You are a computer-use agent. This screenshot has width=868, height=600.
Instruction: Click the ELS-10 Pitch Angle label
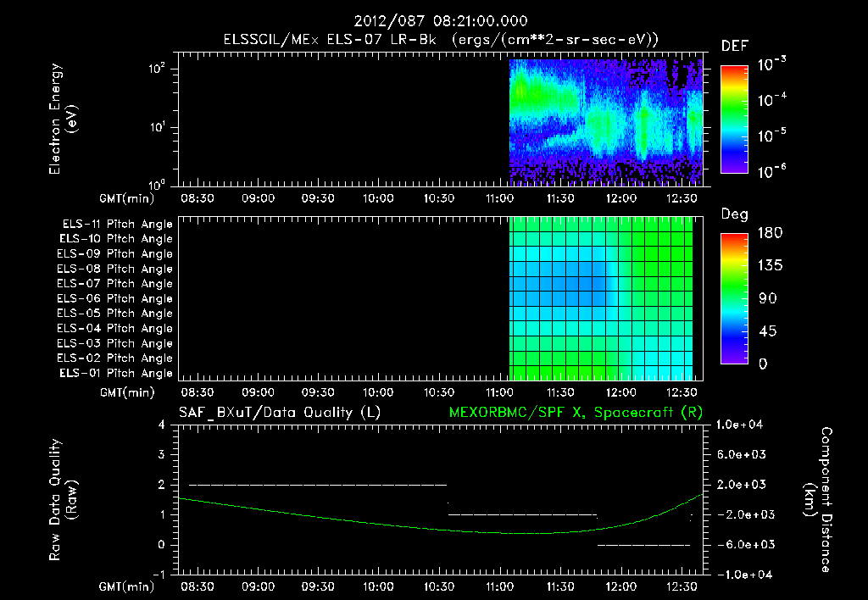[116, 239]
